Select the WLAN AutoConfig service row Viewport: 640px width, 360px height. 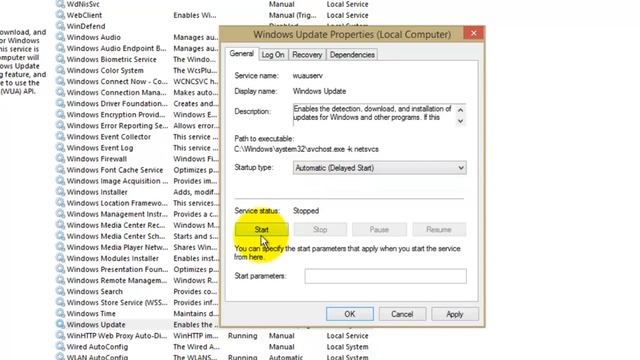(x=212, y=357)
